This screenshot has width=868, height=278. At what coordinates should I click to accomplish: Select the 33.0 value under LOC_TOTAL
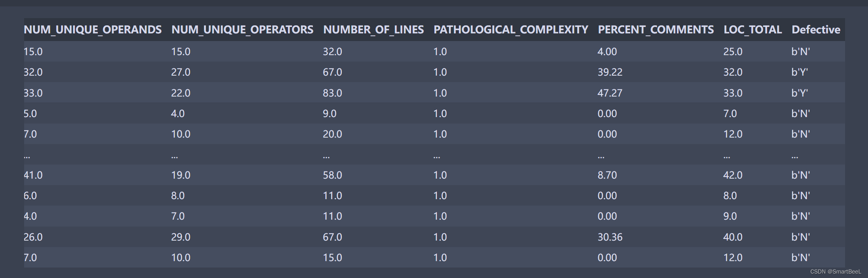pyautogui.click(x=733, y=93)
